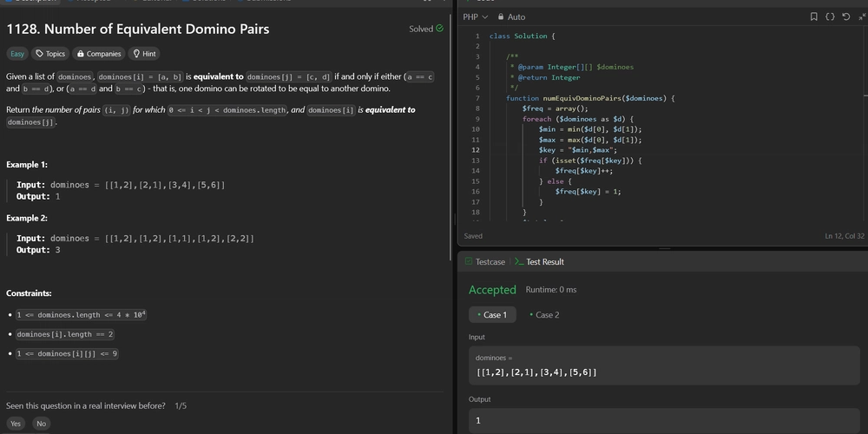Click the 'Example 2:' heading
The height and width of the screenshot is (434, 868).
tap(27, 218)
